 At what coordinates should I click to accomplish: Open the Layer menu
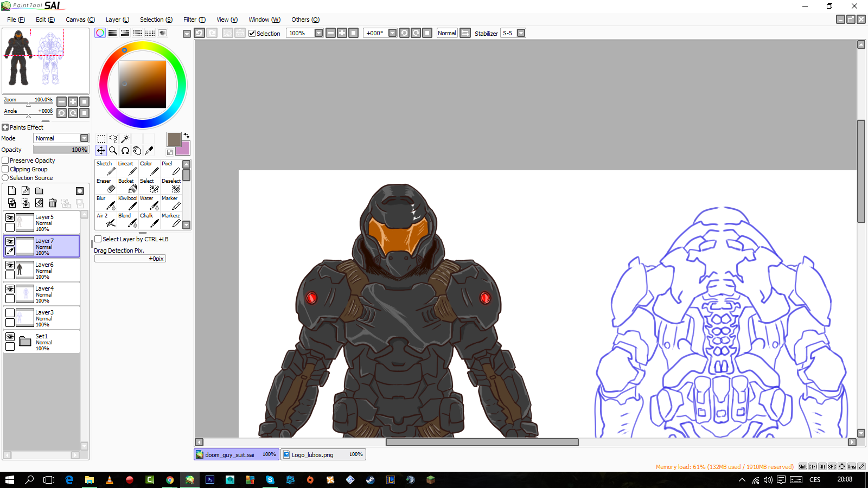tap(117, 20)
